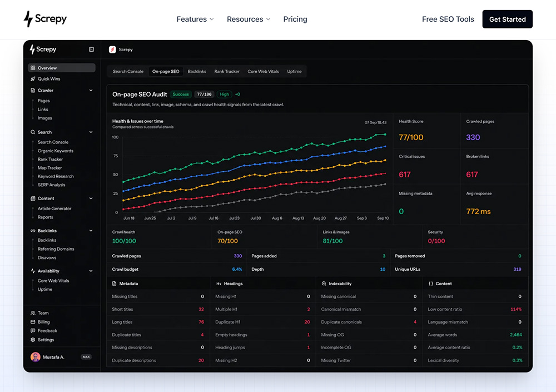Click the Team people icon
This screenshot has height=392, width=556.
33,313
